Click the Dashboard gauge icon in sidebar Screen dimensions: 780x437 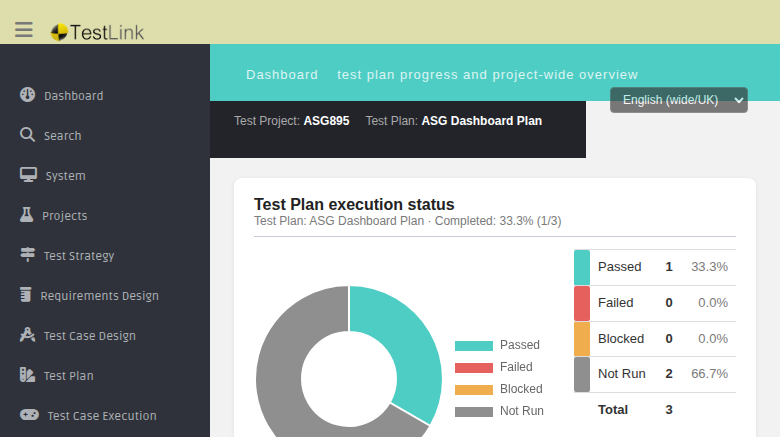27,95
